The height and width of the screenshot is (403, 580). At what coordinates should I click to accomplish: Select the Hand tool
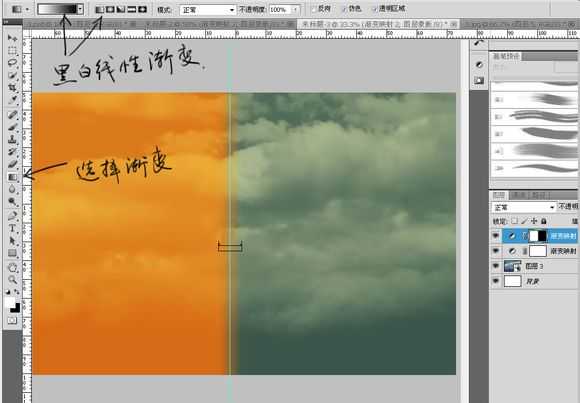[x=13, y=266]
